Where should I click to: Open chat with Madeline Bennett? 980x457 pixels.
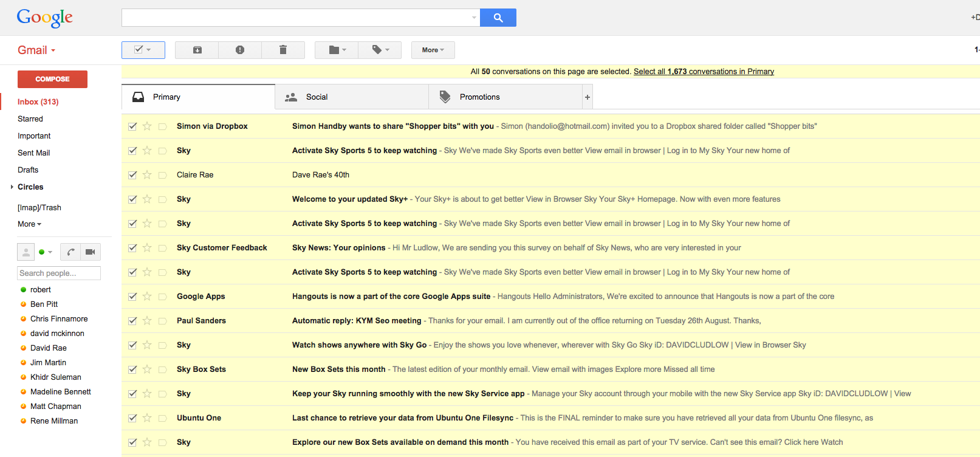pyautogui.click(x=61, y=392)
